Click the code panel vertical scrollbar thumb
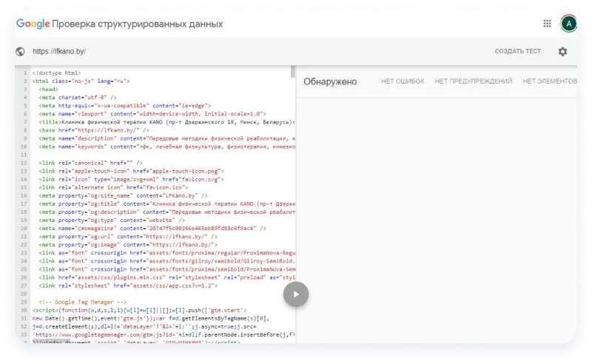The image size is (592, 364). click(292, 72)
